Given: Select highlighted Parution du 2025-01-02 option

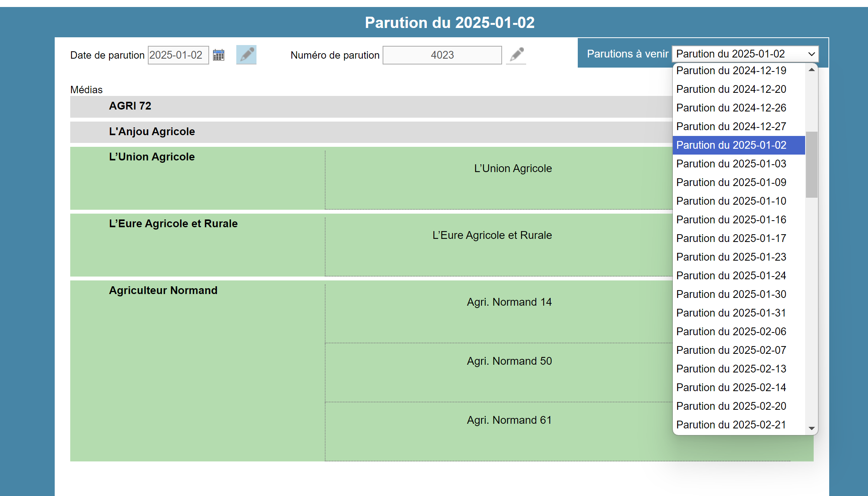Looking at the screenshot, I should click(x=731, y=145).
